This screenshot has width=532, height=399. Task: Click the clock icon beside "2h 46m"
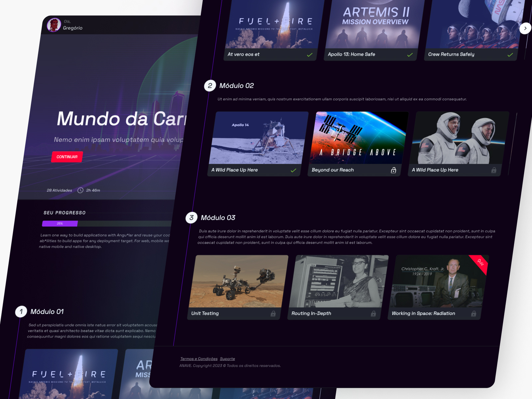click(x=80, y=190)
